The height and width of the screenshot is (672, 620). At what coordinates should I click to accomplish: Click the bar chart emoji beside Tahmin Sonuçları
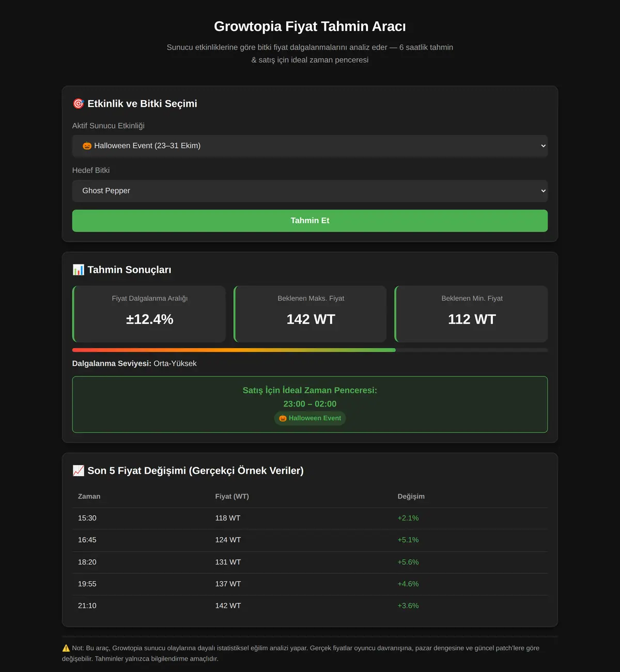79,270
